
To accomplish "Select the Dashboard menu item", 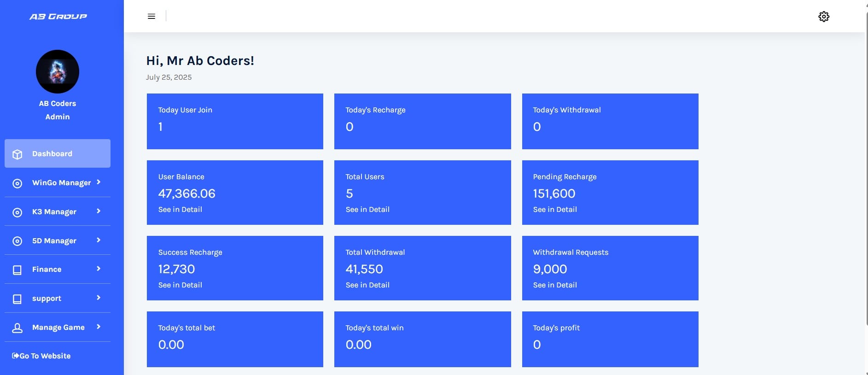I will coord(52,154).
